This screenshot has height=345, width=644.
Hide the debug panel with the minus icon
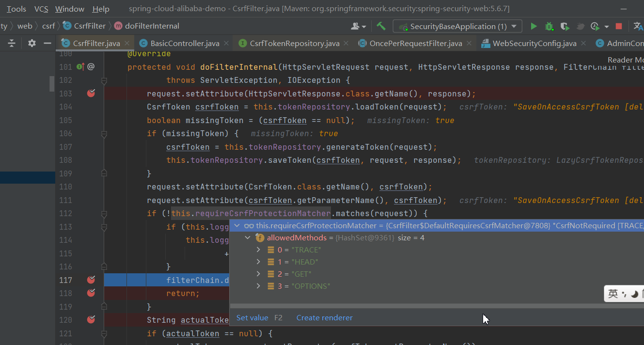click(47, 43)
